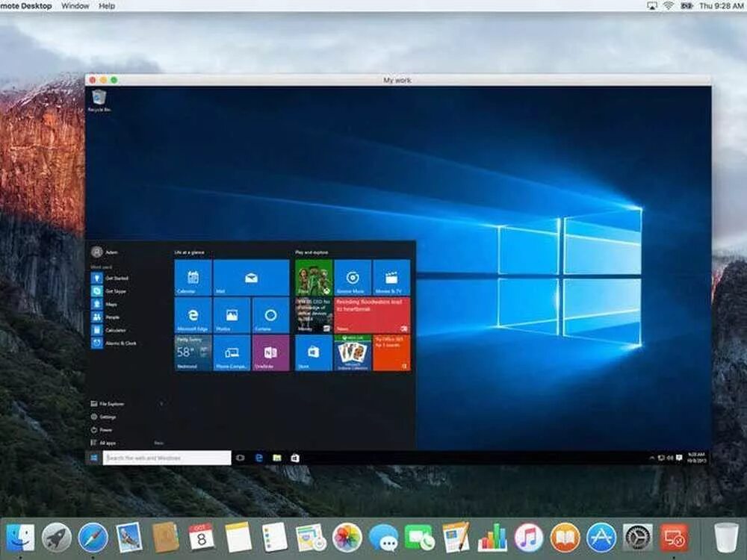Open the Money tile
Screen dimensions: 747x560
click(x=314, y=315)
